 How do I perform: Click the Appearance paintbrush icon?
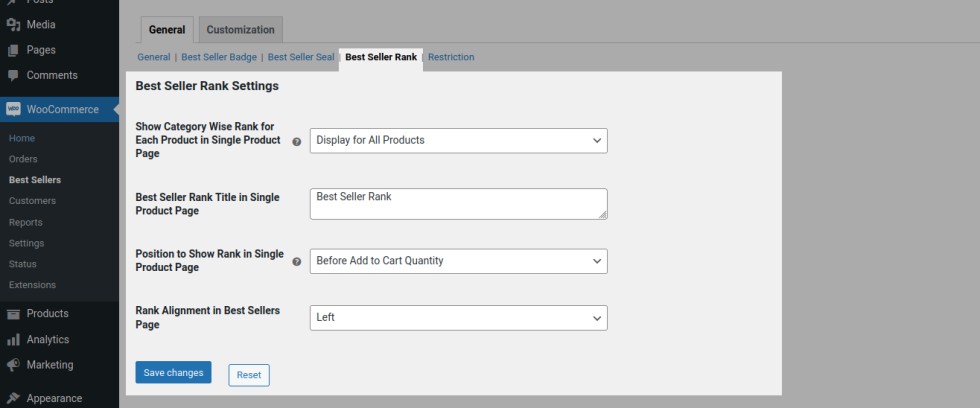point(13,398)
